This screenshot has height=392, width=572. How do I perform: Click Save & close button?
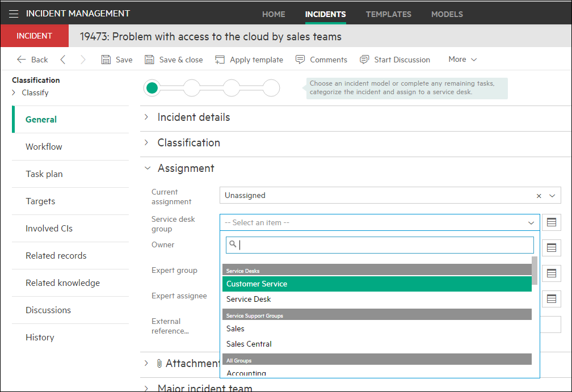(x=174, y=60)
